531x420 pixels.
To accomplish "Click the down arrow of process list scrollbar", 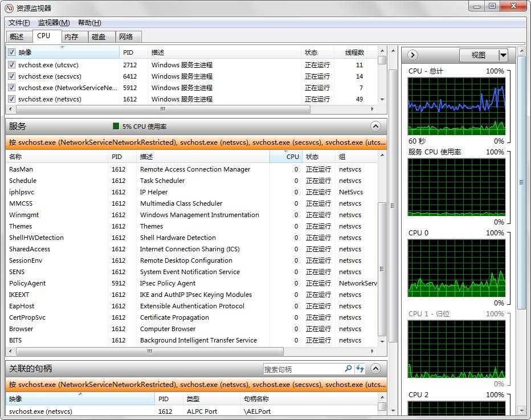I will click(x=382, y=99).
